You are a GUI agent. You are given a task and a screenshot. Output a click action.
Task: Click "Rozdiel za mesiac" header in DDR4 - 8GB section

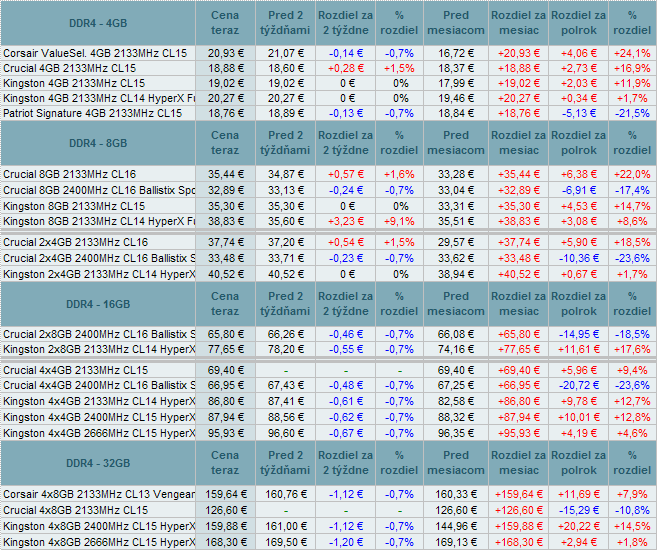(x=518, y=143)
